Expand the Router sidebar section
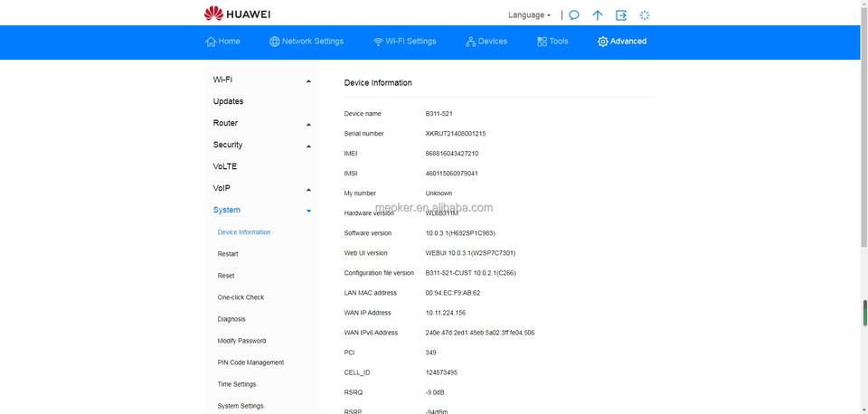Viewport: 868px width, 414px height. [x=261, y=124]
